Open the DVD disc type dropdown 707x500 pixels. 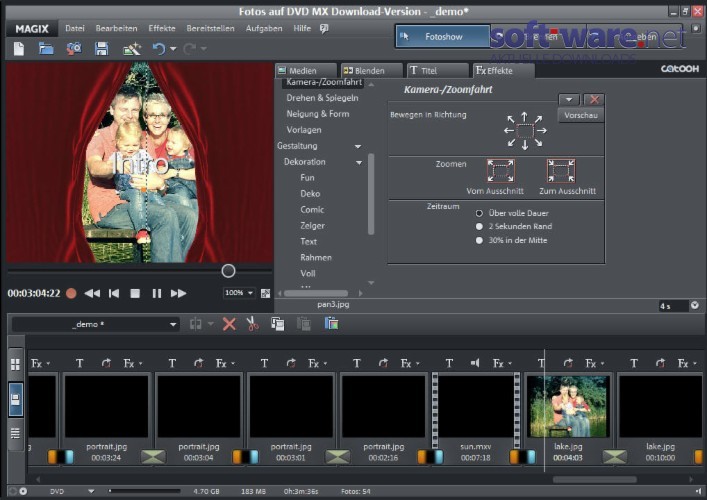click(x=91, y=491)
